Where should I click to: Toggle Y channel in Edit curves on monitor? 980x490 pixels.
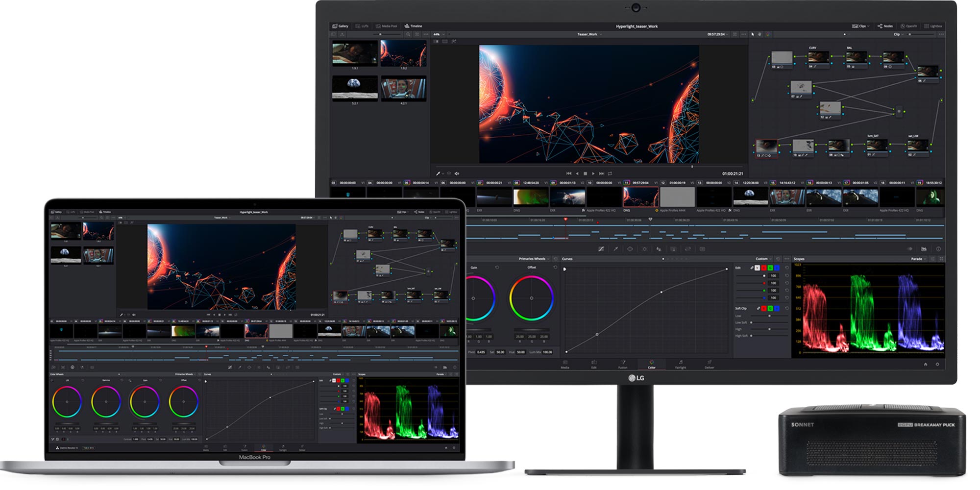(757, 268)
